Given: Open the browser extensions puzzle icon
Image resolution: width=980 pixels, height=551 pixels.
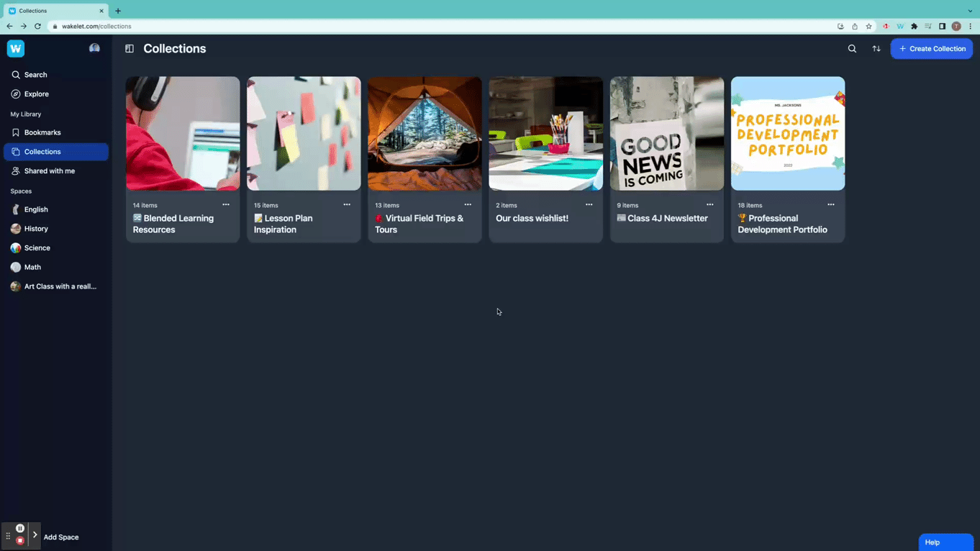Looking at the screenshot, I should 914,27.
